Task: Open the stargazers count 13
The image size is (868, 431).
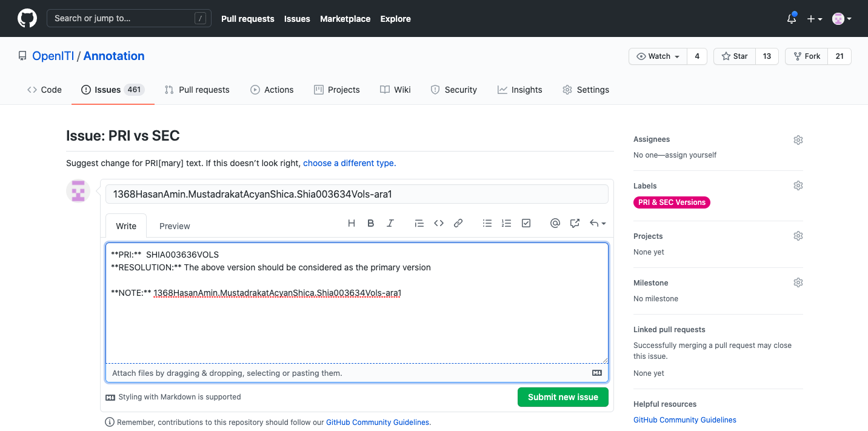Action: (767, 56)
